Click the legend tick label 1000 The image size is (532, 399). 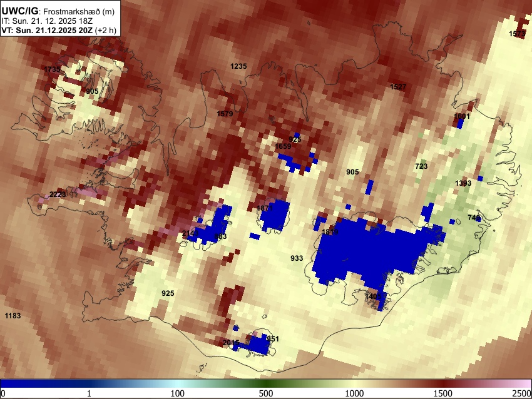coord(354,393)
